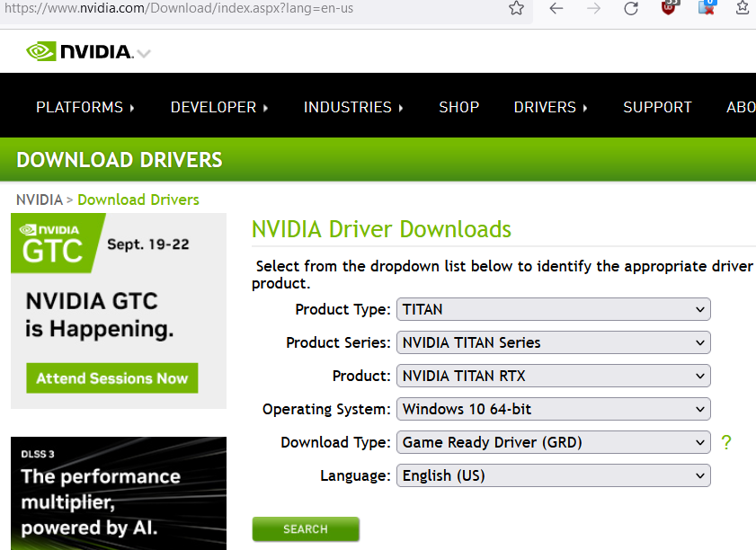Open the red shield ad-blocker extension icon
The image size is (756, 550).
click(x=669, y=7)
